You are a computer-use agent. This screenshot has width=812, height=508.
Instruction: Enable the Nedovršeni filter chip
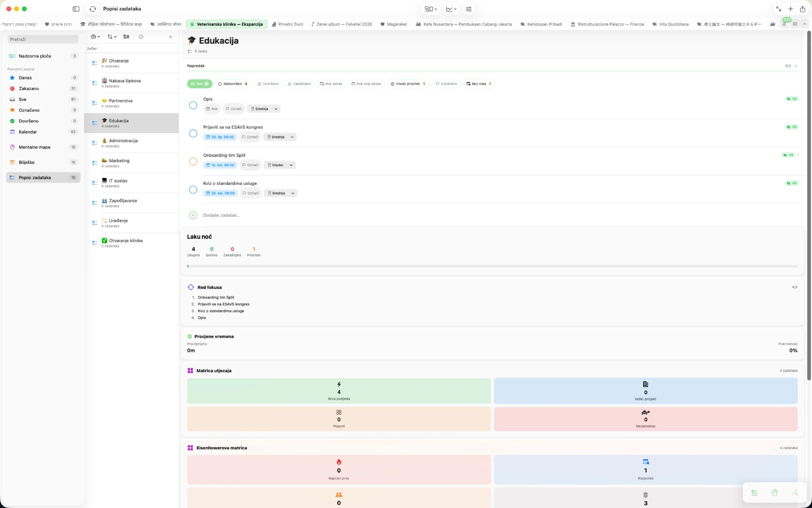coord(233,84)
